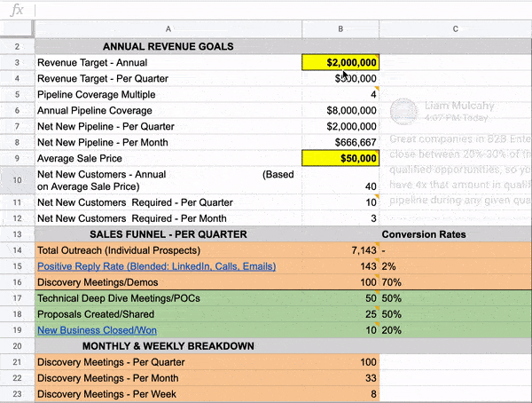Select column A header
The image size is (532, 403).
tap(168, 29)
